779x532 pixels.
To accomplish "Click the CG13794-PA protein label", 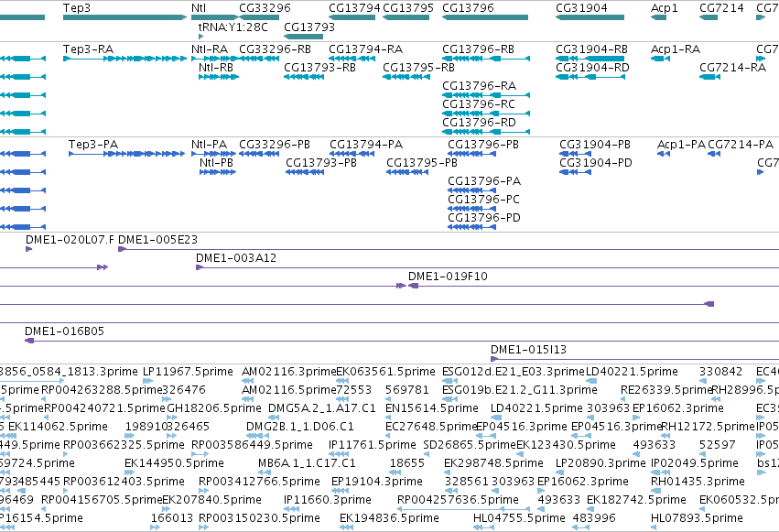I will pos(366,145).
